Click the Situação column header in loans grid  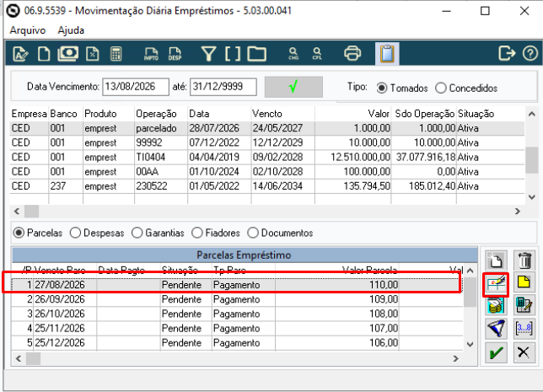pyautogui.click(x=490, y=114)
